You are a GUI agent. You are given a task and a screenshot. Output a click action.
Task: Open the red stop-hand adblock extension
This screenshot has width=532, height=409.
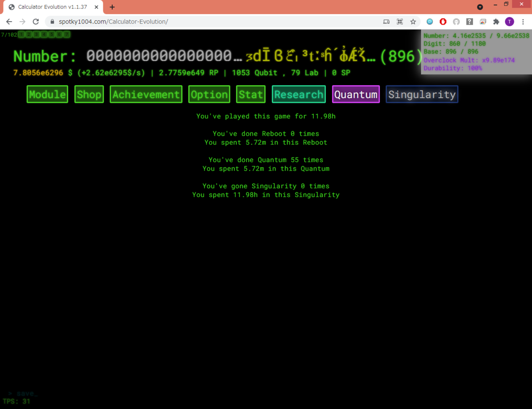coord(443,21)
